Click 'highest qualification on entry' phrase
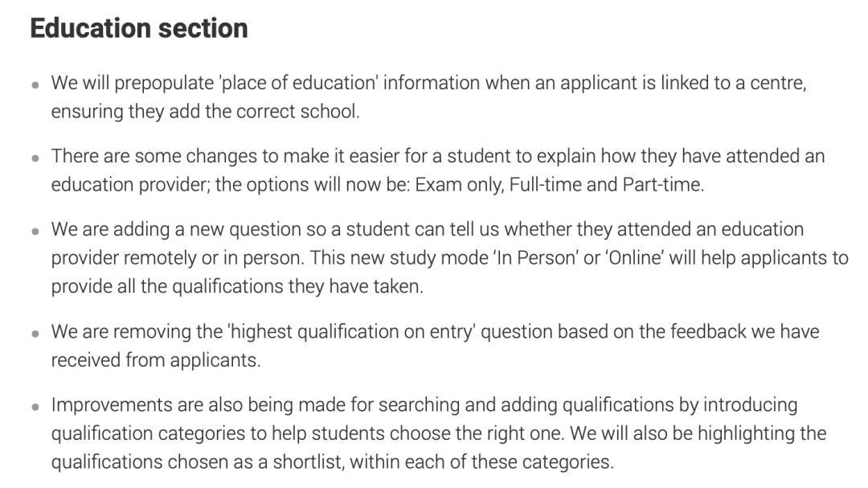Image resolution: width=868 pixels, height=488 pixels. (x=352, y=332)
